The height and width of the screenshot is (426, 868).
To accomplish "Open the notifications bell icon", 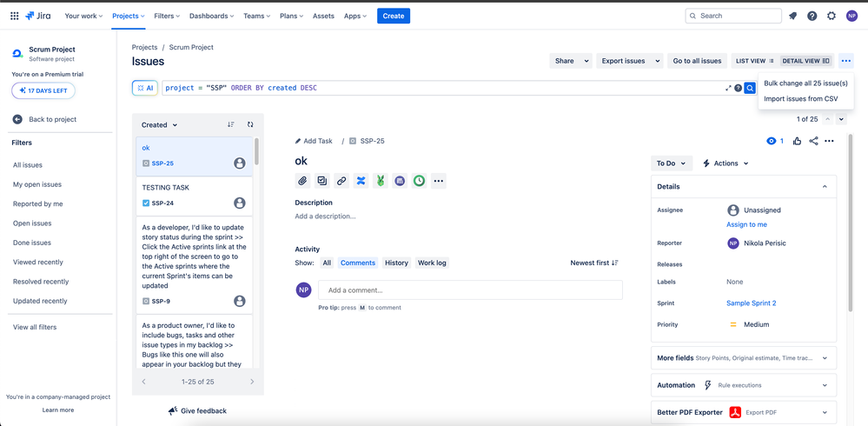I will (x=792, y=16).
